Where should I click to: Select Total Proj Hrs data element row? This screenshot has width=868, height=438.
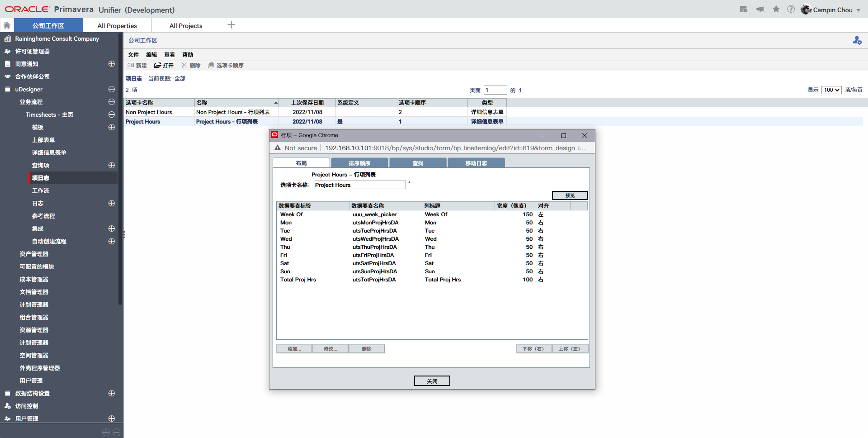click(x=432, y=280)
